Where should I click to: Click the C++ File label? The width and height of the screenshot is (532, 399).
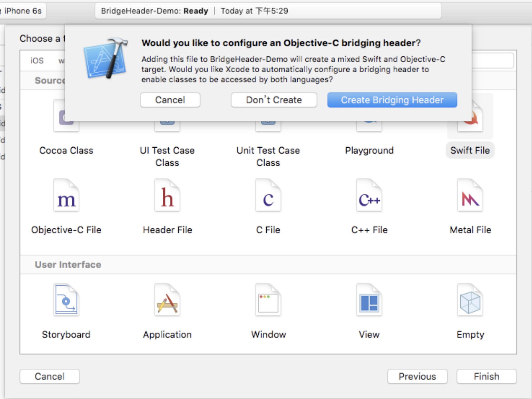pos(369,230)
